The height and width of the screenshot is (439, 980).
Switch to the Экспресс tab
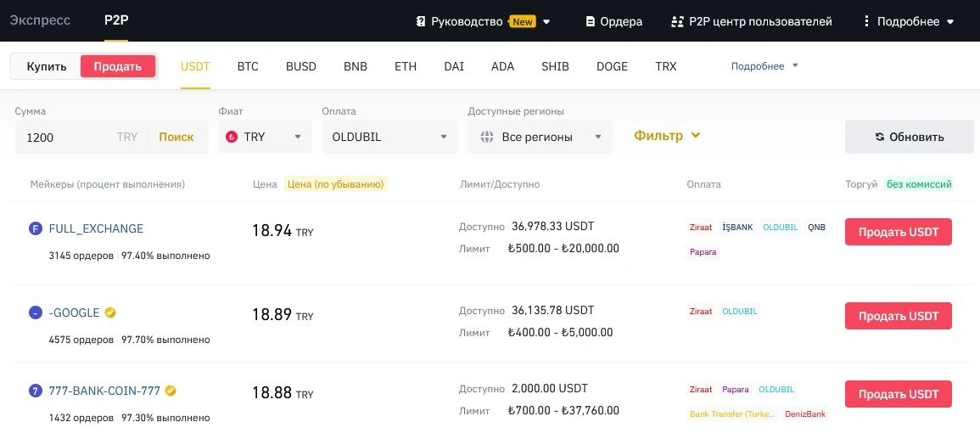40,20
